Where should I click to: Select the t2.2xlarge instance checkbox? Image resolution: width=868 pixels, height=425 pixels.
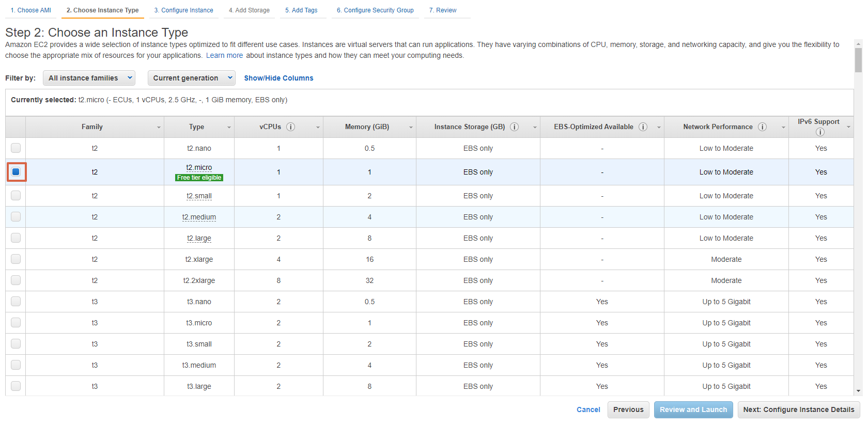click(16, 280)
